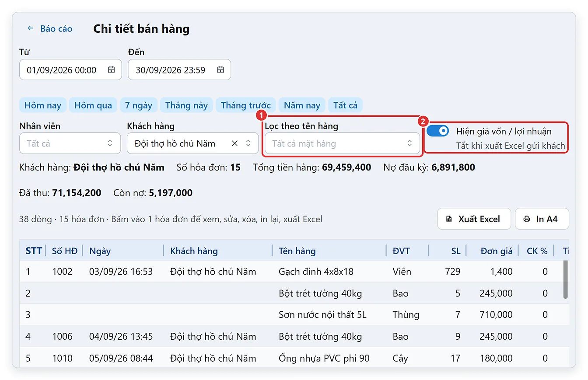The width and height of the screenshot is (588, 380).
Task: Toggle Hiện giá vốn / lợi nhuận switch
Action: pos(438,131)
